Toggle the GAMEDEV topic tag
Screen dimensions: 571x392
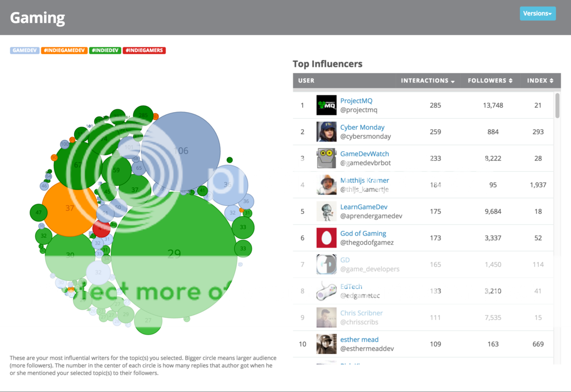pos(25,50)
